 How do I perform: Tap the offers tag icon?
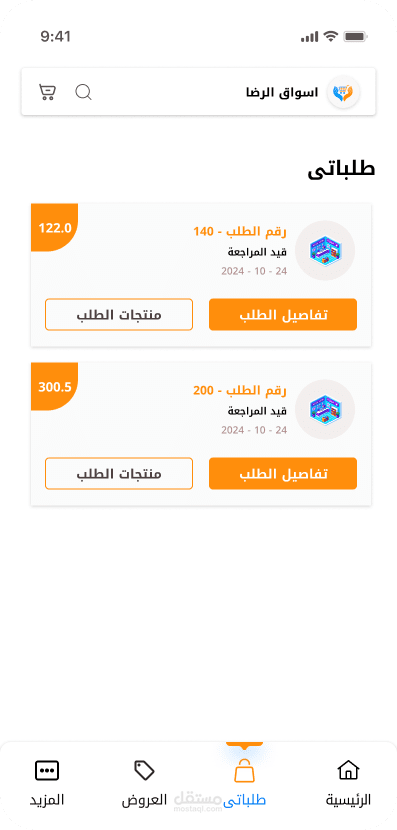144,770
